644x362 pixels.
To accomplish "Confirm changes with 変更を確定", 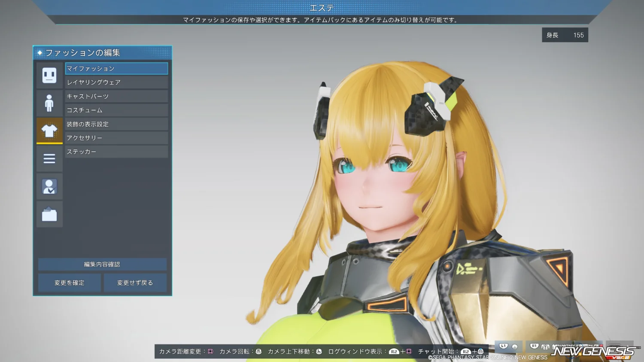I will [70, 283].
